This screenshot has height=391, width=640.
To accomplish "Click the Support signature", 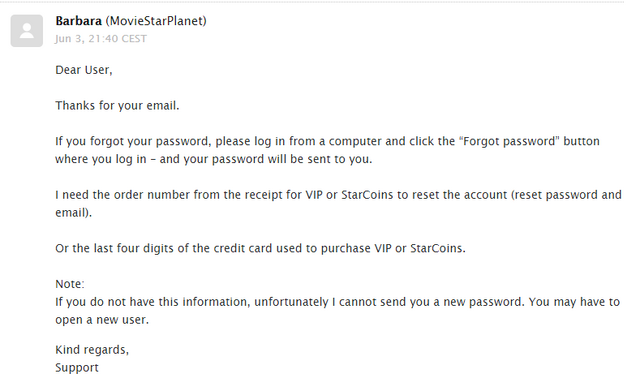I will pos(77,368).
